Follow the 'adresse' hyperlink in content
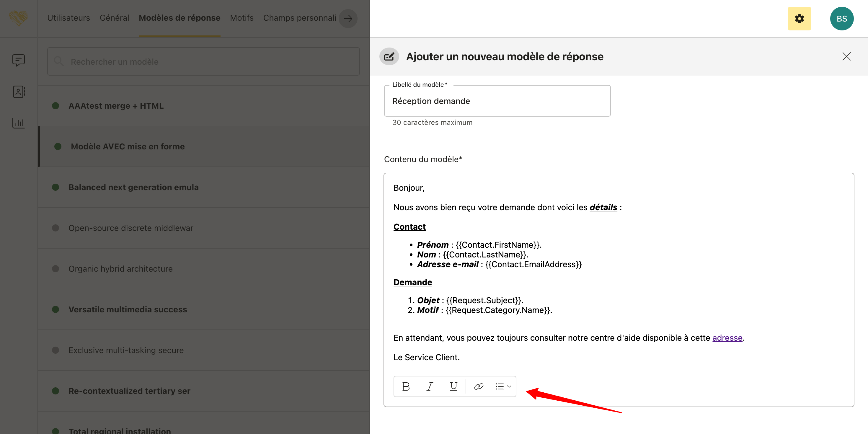 pyautogui.click(x=727, y=338)
